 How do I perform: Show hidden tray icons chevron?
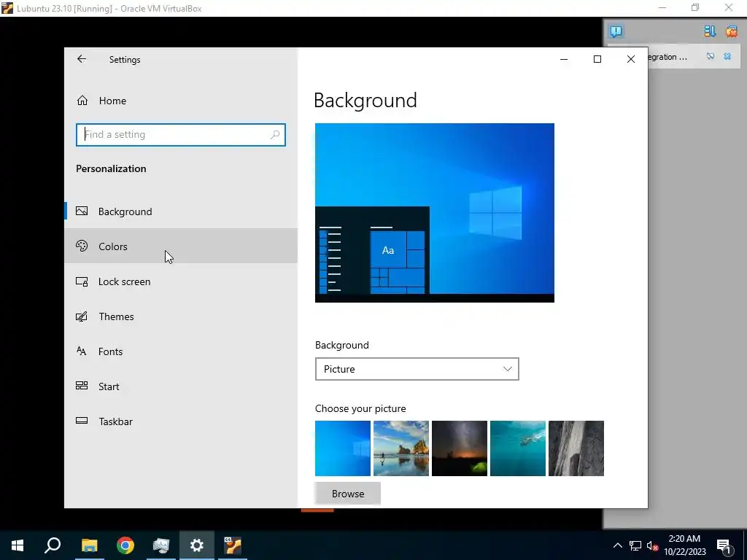(617, 545)
